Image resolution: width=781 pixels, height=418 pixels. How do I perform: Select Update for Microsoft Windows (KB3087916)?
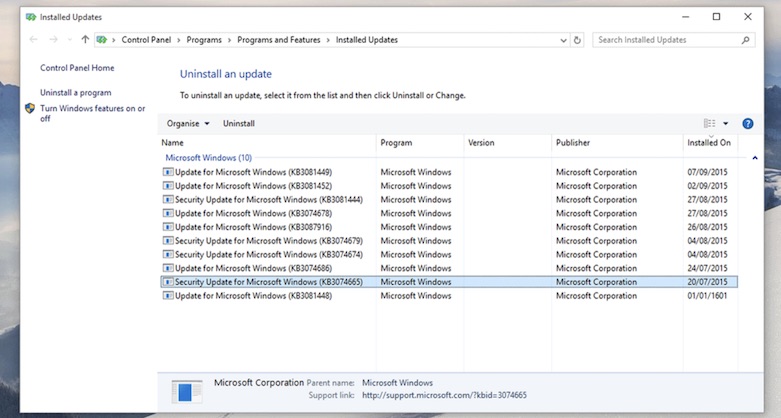pos(254,227)
